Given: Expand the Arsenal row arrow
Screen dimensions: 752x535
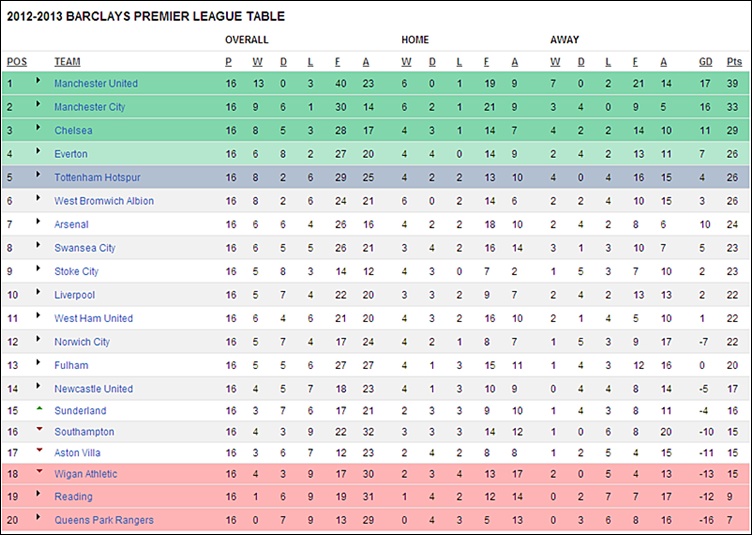Looking at the screenshot, I should [38, 221].
